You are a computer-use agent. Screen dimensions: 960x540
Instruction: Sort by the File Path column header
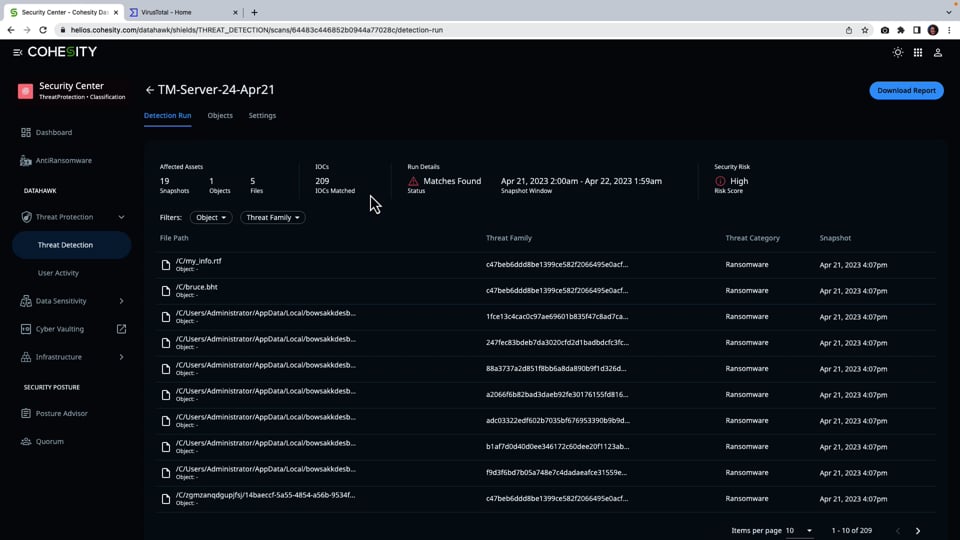click(174, 238)
